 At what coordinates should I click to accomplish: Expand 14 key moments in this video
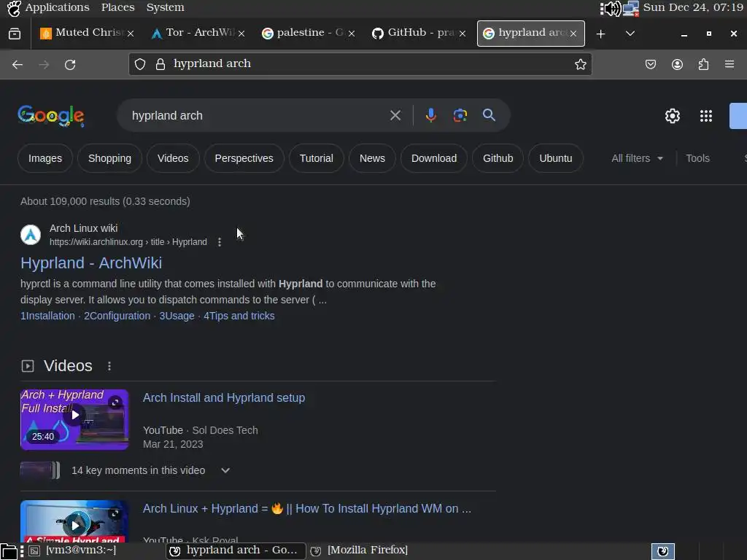pyautogui.click(x=225, y=470)
